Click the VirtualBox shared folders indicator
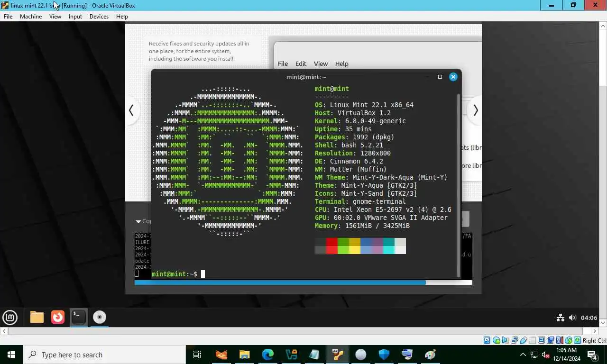607x364 pixels. 532,340
